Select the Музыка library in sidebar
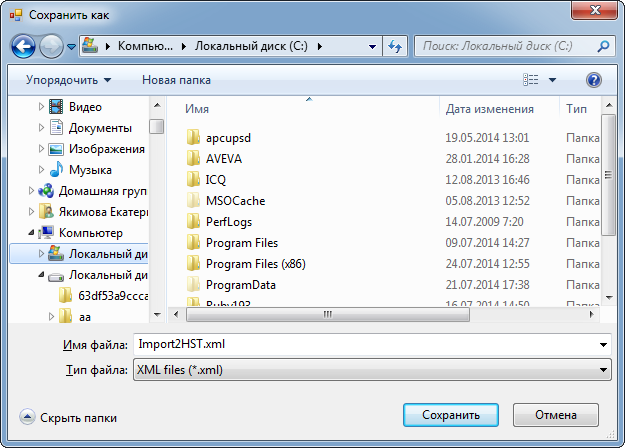Image resolution: width=625 pixels, height=448 pixels. tap(89, 170)
